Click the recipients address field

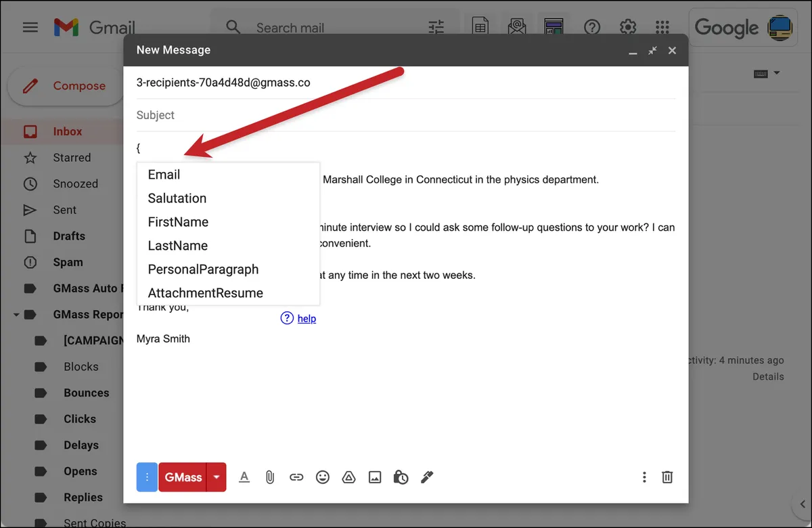tap(406, 83)
